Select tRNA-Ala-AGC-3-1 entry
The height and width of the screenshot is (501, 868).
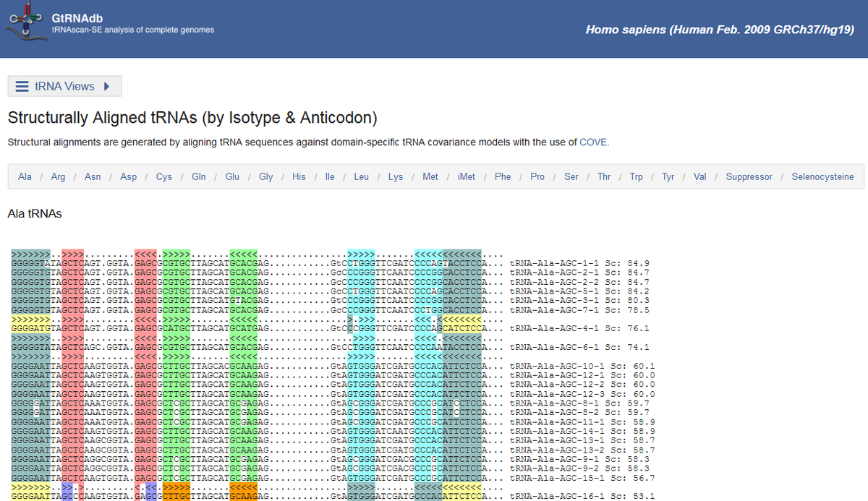(555, 300)
